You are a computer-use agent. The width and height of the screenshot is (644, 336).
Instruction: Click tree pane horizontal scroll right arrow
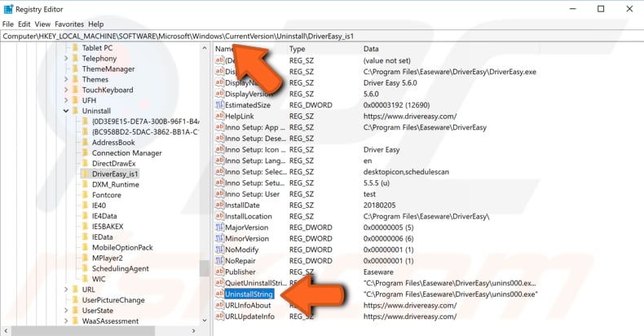[x=193, y=330]
